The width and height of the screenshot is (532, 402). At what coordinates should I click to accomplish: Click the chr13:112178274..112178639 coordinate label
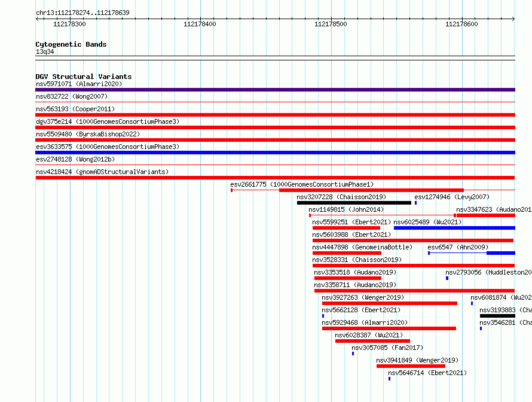click(82, 13)
